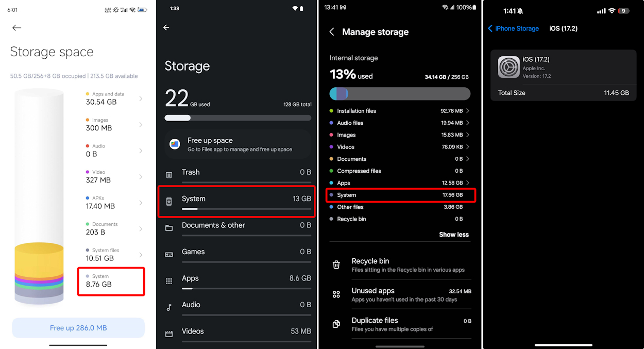Screen dimensions: 644x349
Task: Tap back arrow on Storage space screen
Action: click(17, 28)
